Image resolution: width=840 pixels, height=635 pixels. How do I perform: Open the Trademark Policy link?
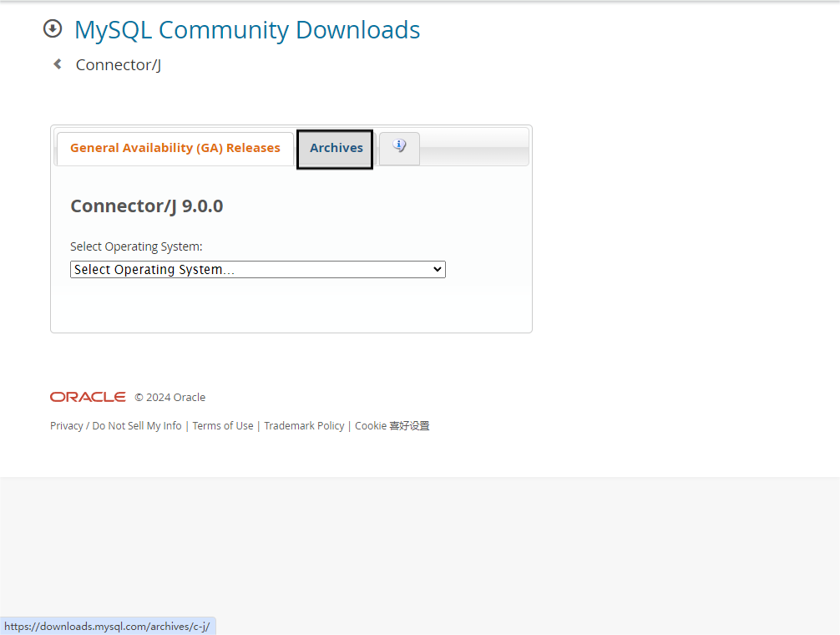coord(304,426)
